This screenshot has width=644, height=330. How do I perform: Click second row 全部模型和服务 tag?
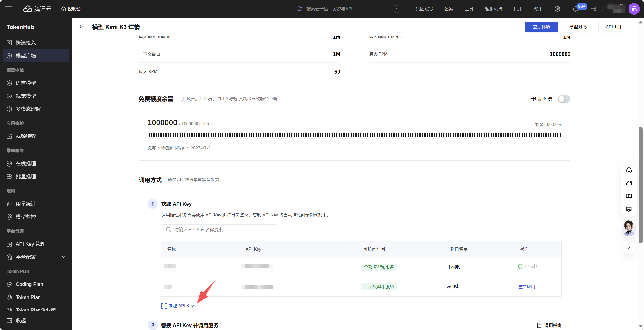pyautogui.click(x=378, y=287)
